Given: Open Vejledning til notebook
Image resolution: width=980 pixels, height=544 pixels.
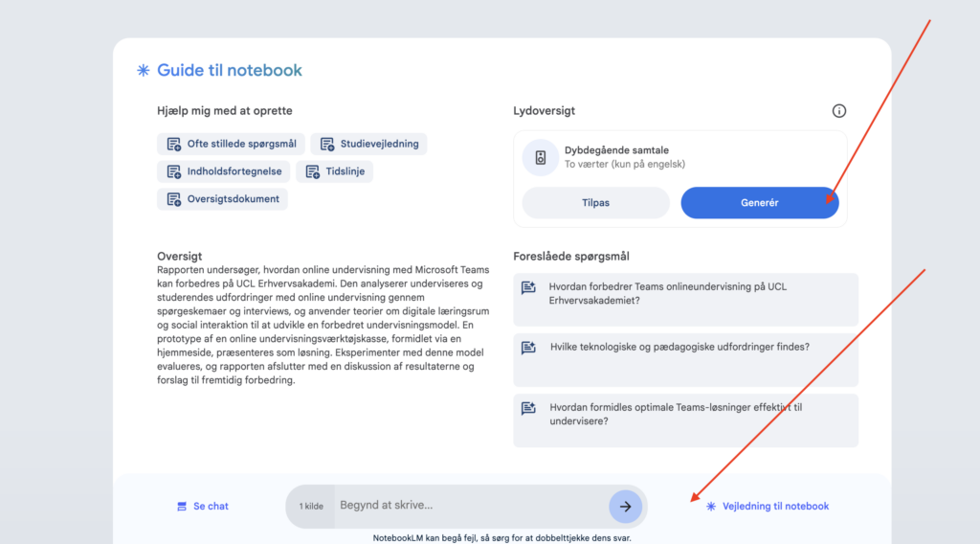Looking at the screenshot, I should pyautogui.click(x=768, y=507).
